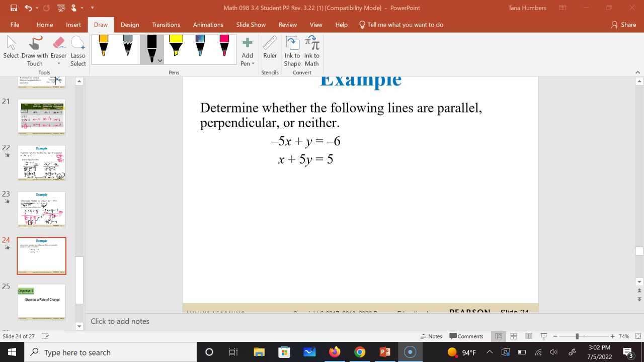This screenshot has width=644, height=362.
Task: Convert handwriting using Ink to Shape
Action: 292,50
